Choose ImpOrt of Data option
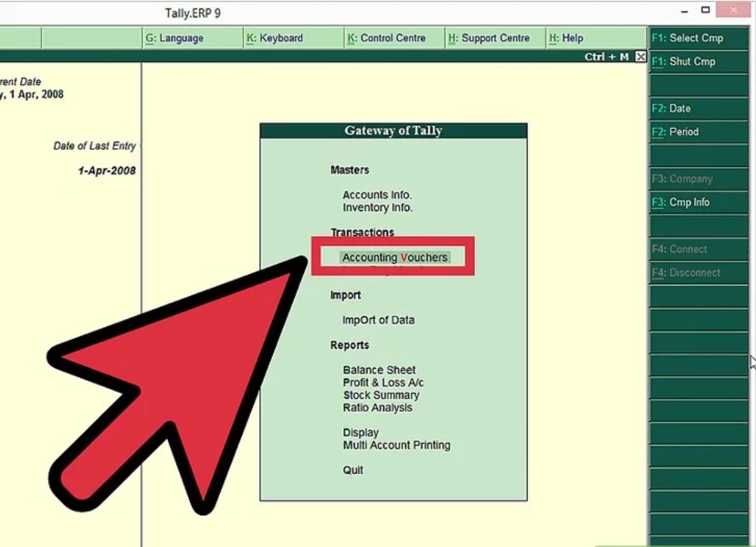This screenshot has width=756, height=547. (x=379, y=320)
